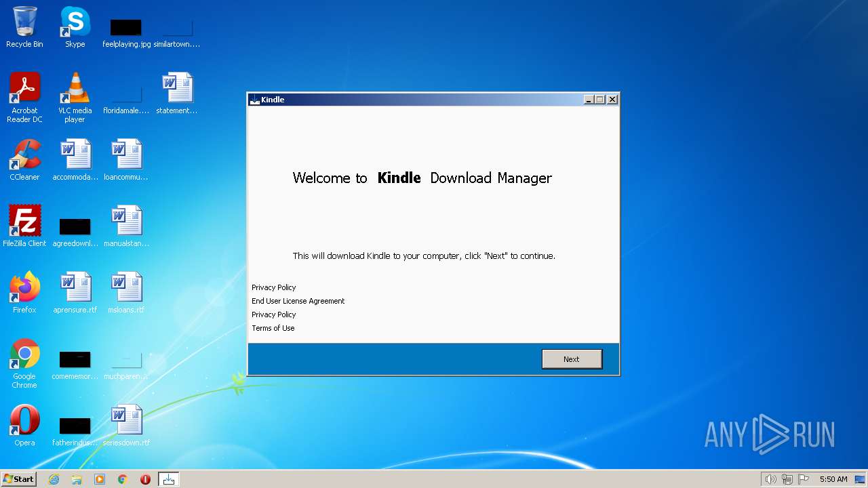The width and height of the screenshot is (868, 488).
Task: Select the floridamale file icon
Action: [126, 98]
